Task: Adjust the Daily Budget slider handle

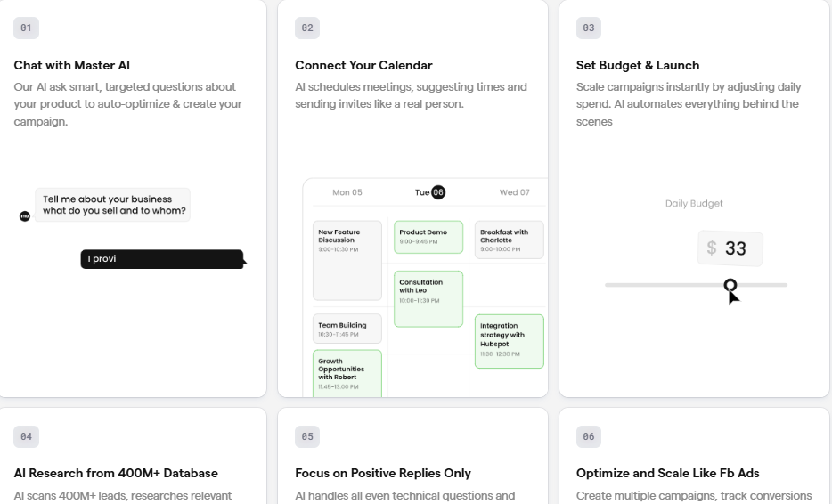Action: (x=730, y=286)
